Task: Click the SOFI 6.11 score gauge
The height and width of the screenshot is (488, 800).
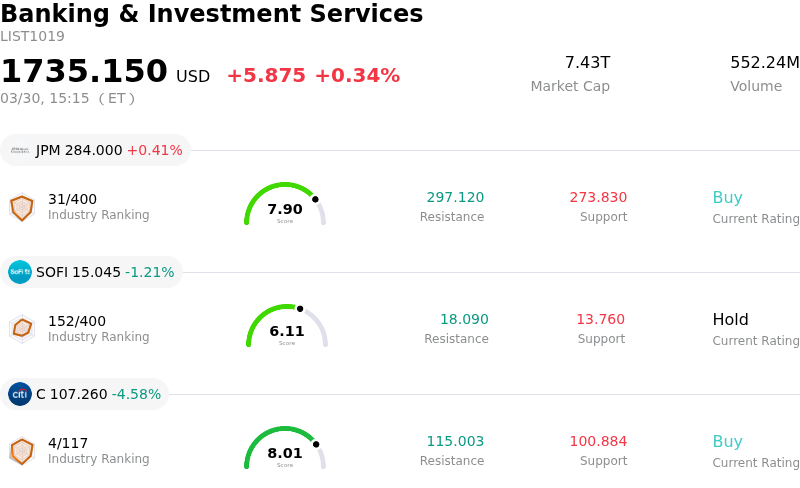Action: [x=287, y=328]
